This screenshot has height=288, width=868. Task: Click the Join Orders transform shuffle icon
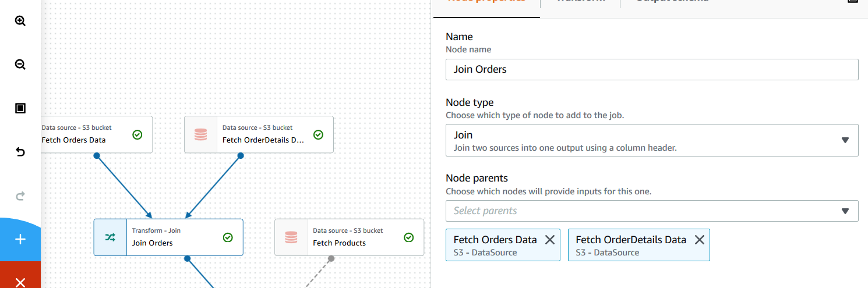click(x=110, y=237)
